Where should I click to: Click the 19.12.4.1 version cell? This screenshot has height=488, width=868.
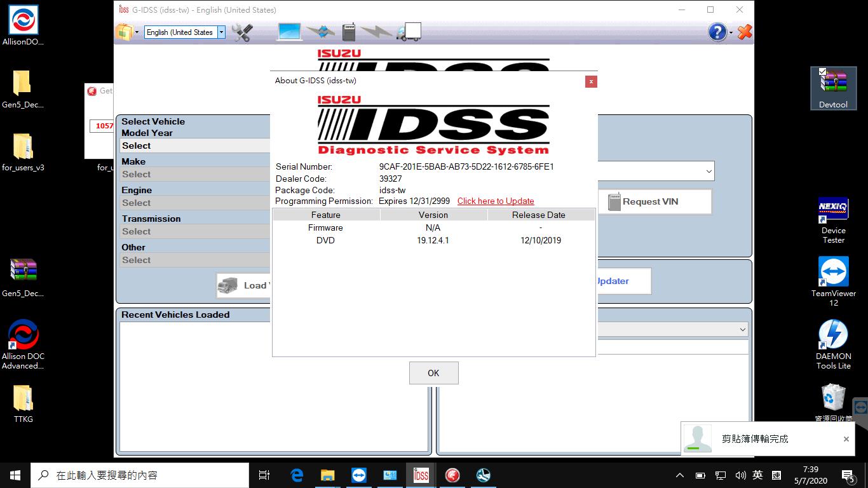click(x=433, y=240)
